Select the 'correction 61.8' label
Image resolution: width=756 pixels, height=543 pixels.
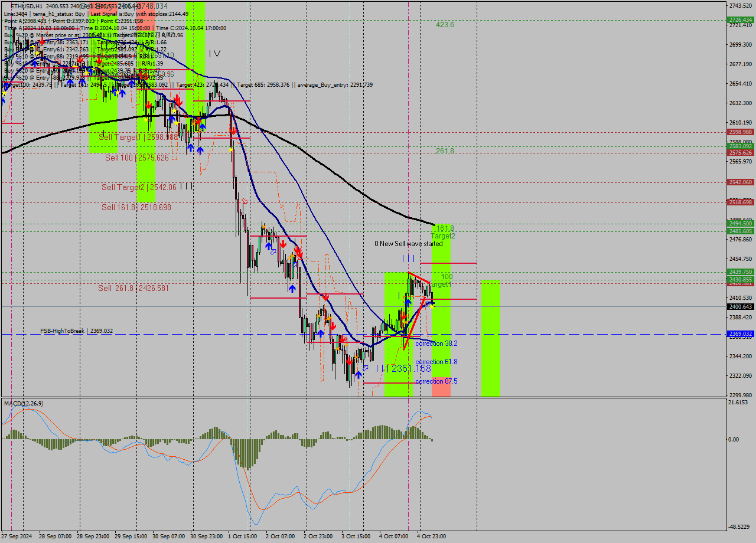[x=436, y=362]
